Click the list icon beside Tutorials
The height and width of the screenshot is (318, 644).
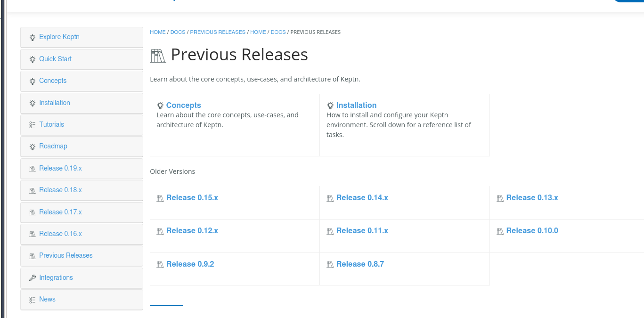[x=32, y=125]
